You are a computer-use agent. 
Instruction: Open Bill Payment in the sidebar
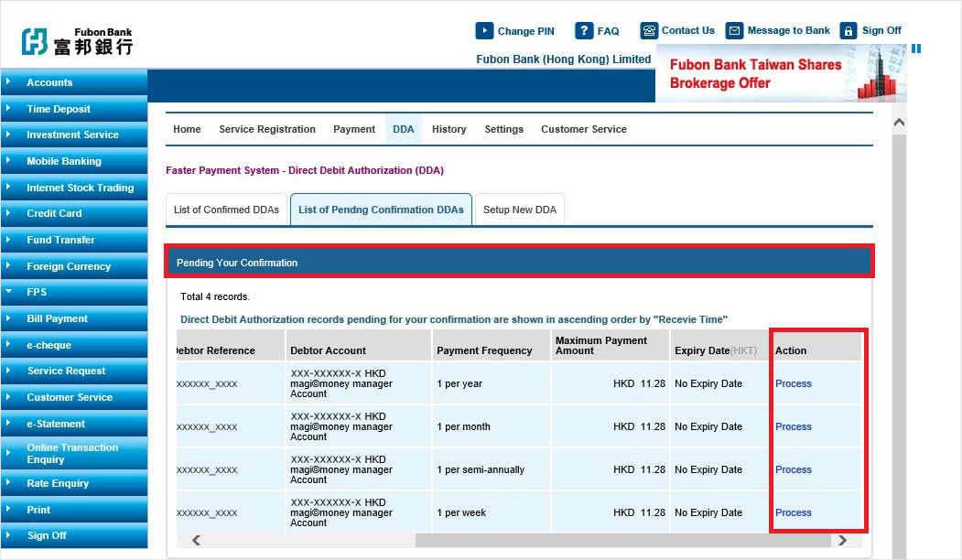[x=73, y=318]
